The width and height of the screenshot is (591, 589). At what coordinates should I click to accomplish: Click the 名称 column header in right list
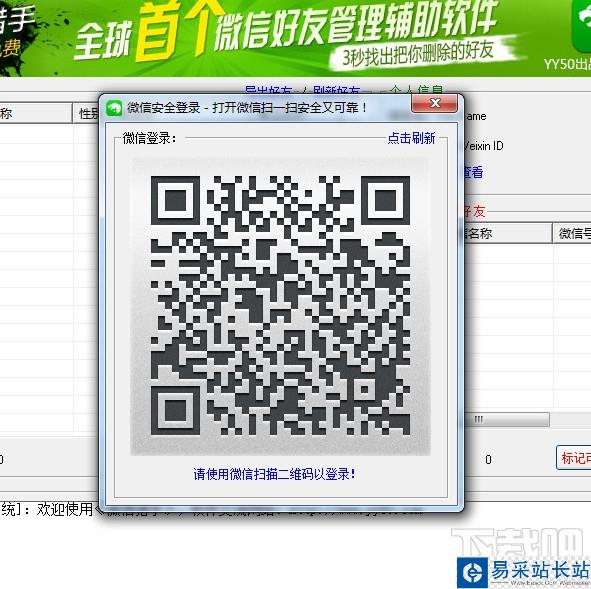508,233
